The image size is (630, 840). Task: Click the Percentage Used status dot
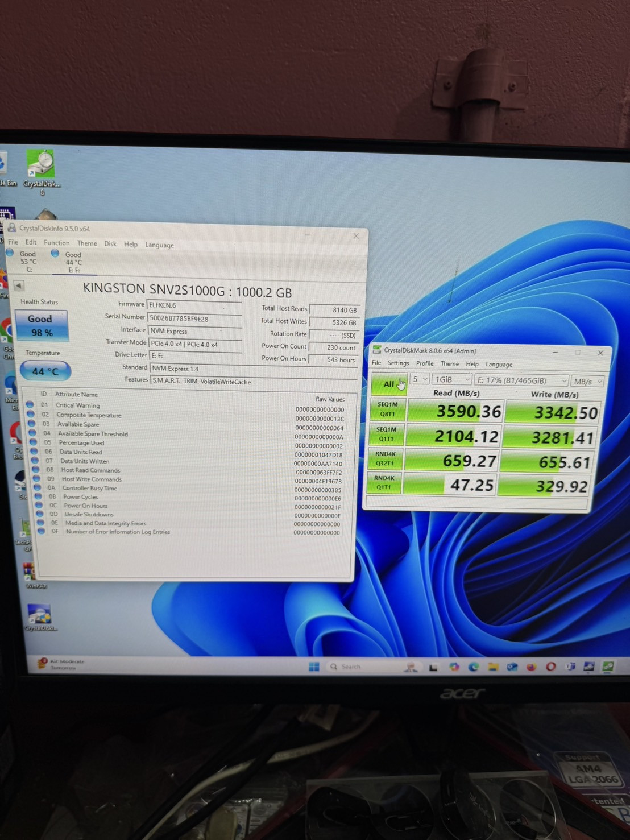point(34,442)
